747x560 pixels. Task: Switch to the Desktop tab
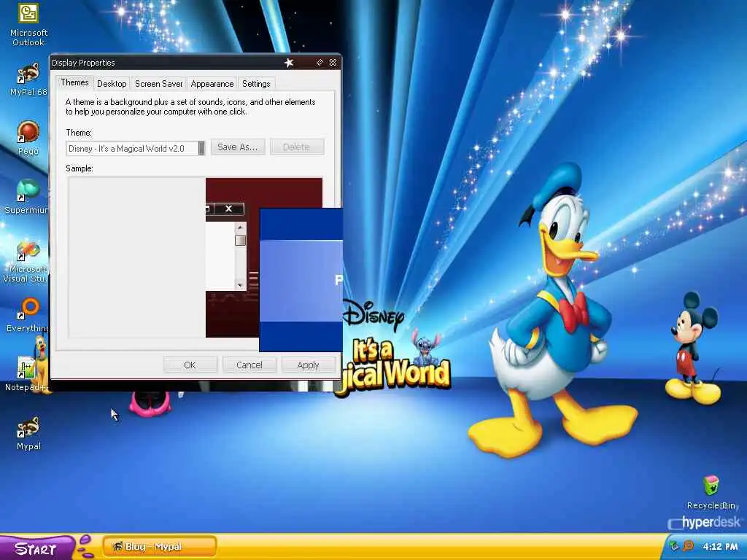(x=112, y=84)
